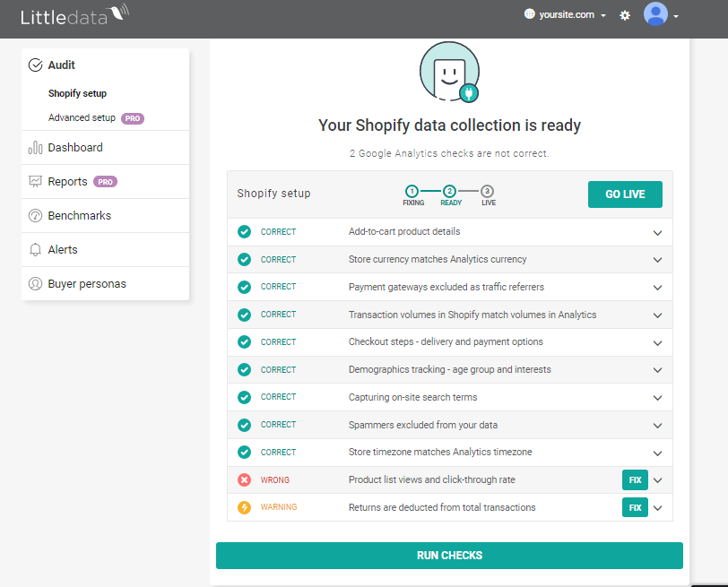The image size is (728, 587).
Task: Open the settings gear icon
Action: coord(625,15)
